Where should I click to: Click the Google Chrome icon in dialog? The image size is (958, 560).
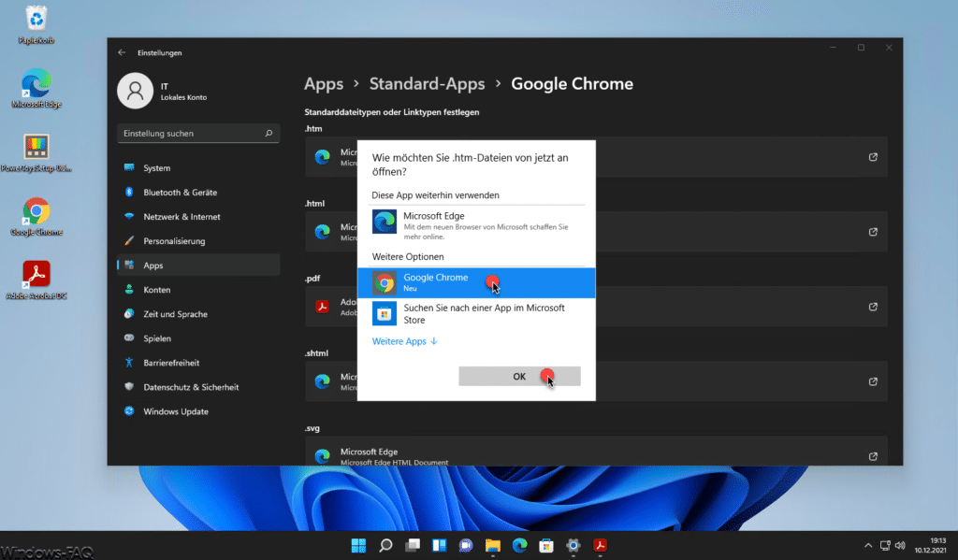(x=385, y=282)
